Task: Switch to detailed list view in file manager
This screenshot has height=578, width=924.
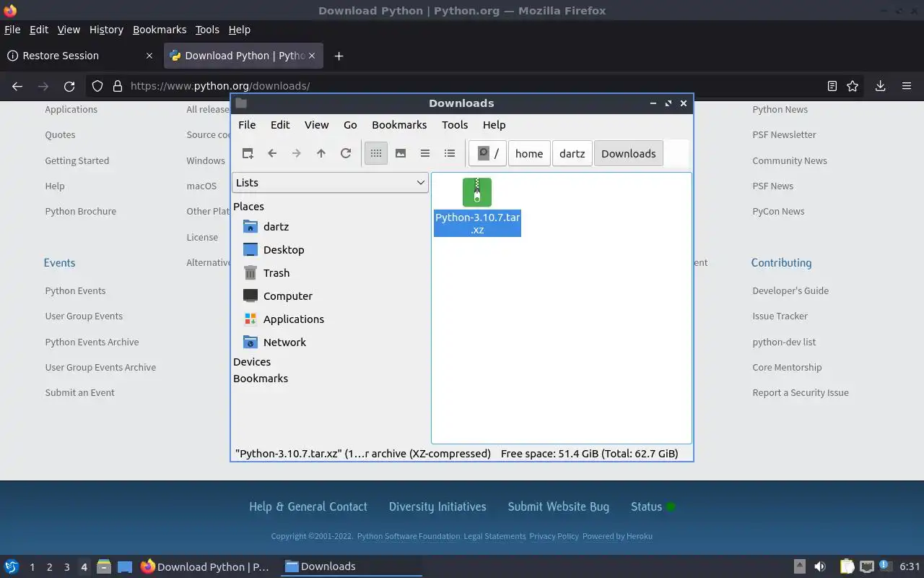Action: (450, 153)
